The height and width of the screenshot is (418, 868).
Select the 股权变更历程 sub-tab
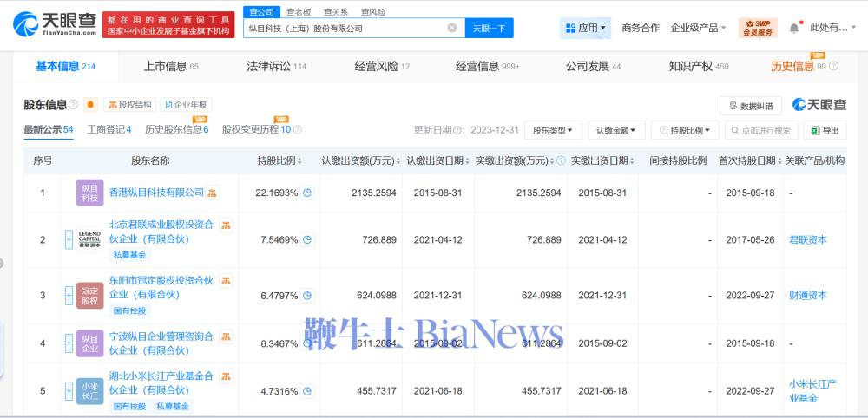tap(256, 130)
